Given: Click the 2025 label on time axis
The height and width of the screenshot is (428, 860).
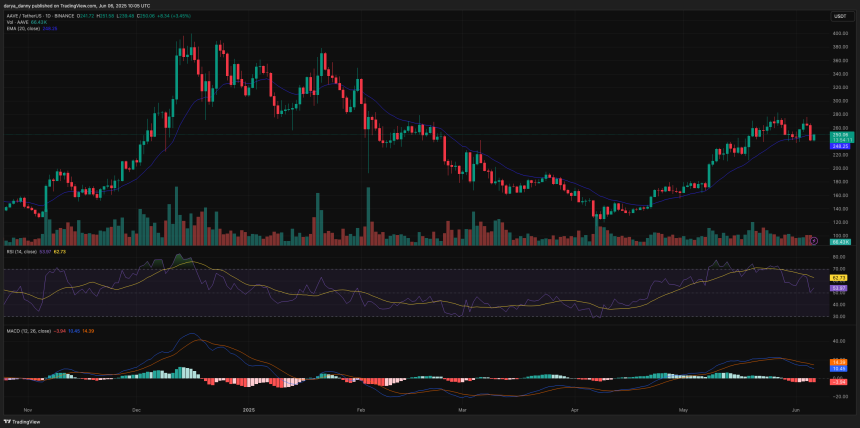Looking at the screenshot, I should (x=248, y=409).
